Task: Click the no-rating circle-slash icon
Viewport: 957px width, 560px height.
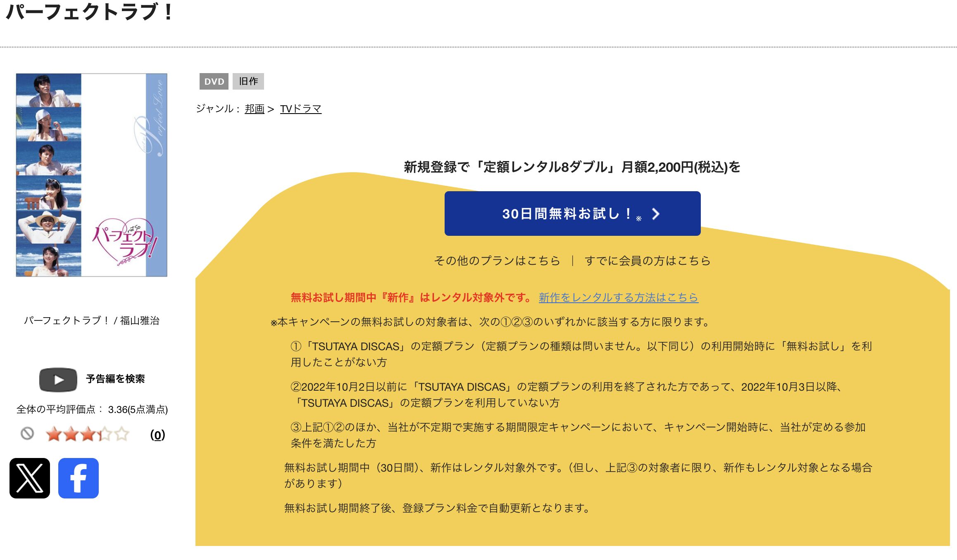Action: point(27,434)
